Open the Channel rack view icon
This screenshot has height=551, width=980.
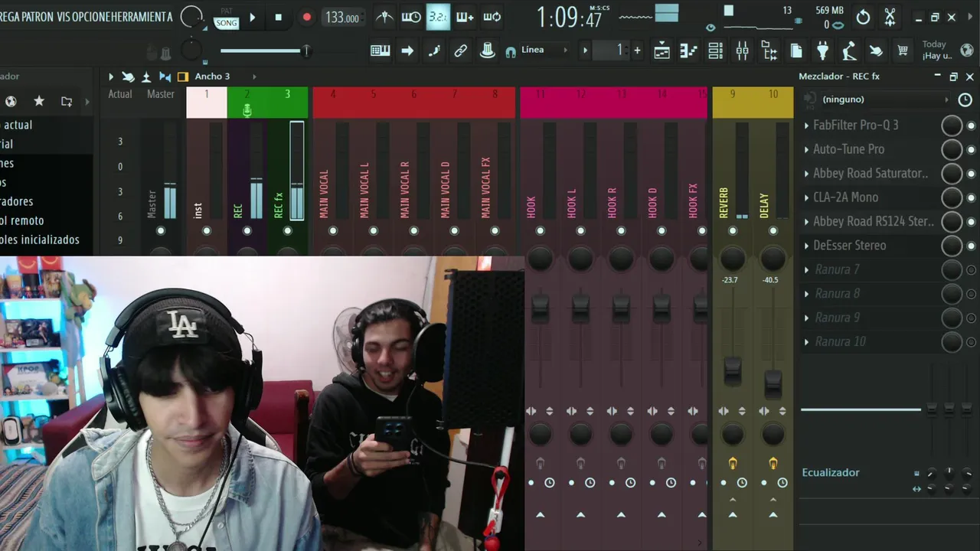click(715, 51)
